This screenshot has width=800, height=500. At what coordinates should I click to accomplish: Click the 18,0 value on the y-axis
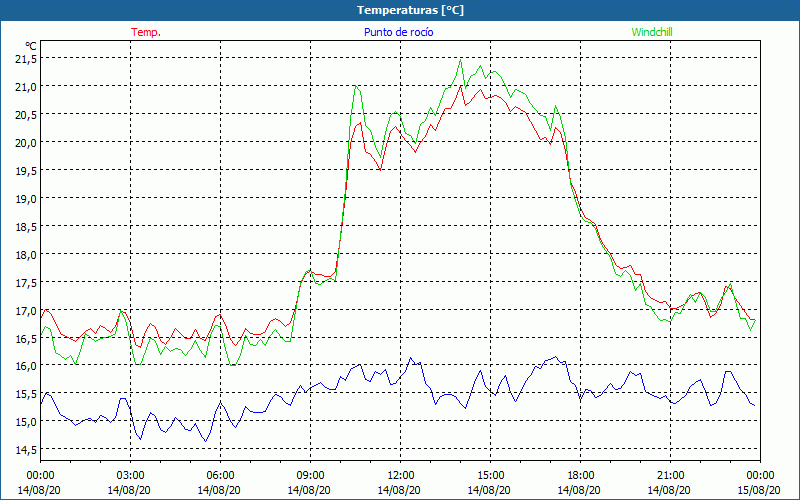[26, 255]
